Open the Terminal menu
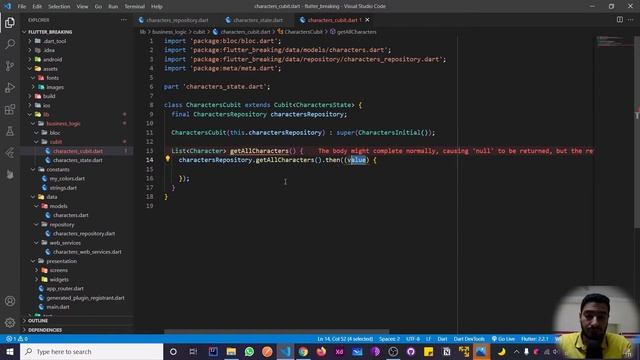This screenshot has height=360, width=640. (x=134, y=6)
